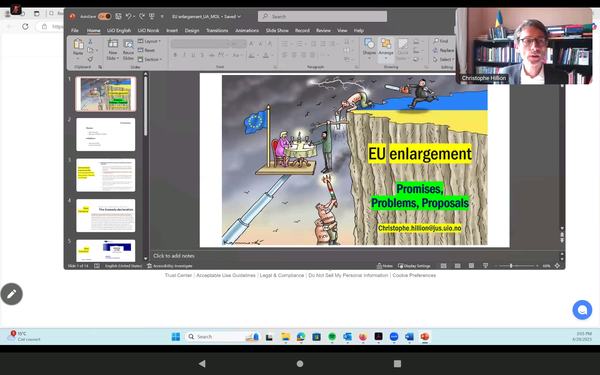Screen dimensions: 600x375
Task: Expand the Layout dropdown
Action: point(150,41)
